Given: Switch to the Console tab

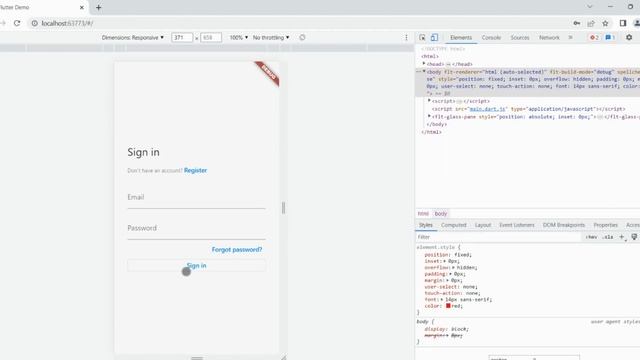Looking at the screenshot, I should pyautogui.click(x=491, y=38).
